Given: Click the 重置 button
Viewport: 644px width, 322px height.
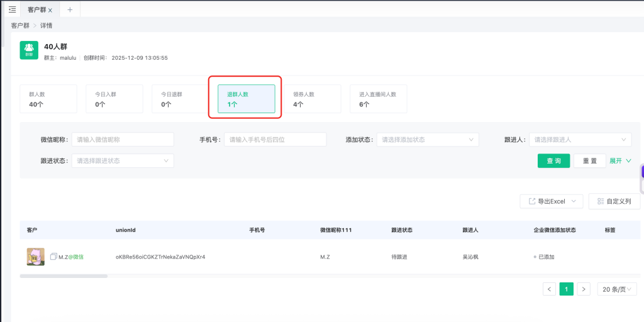Looking at the screenshot, I should coord(589,161).
